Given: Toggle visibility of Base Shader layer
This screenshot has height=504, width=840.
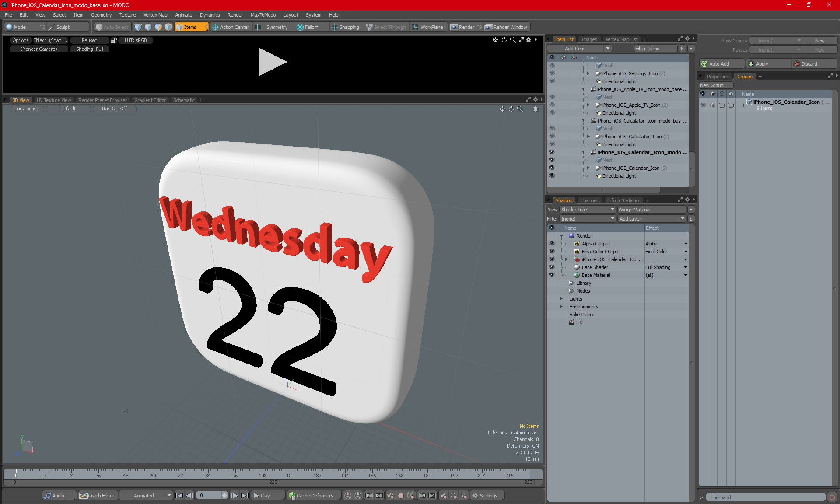Looking at the screenshot, I should (x=552, y=267).
